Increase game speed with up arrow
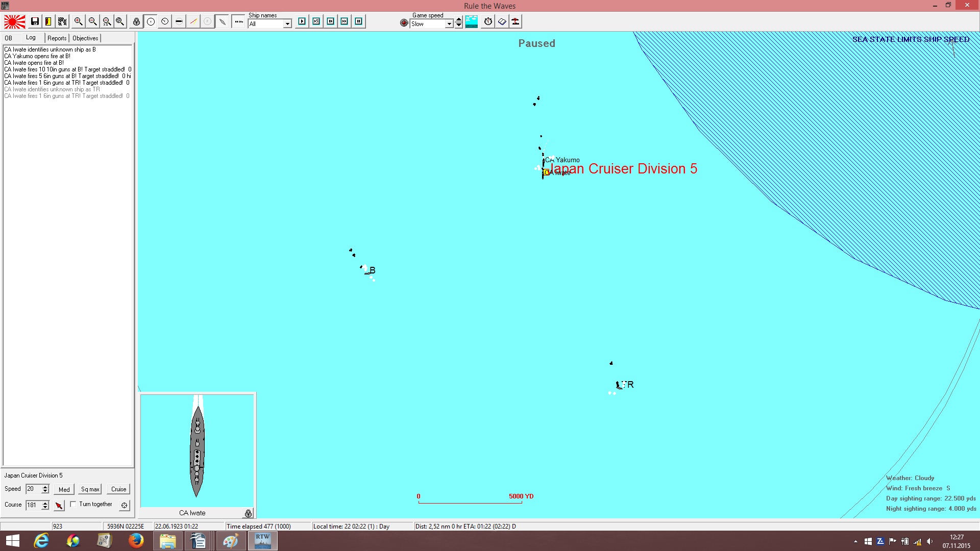 pyautogui.click(x=459, y=19)
